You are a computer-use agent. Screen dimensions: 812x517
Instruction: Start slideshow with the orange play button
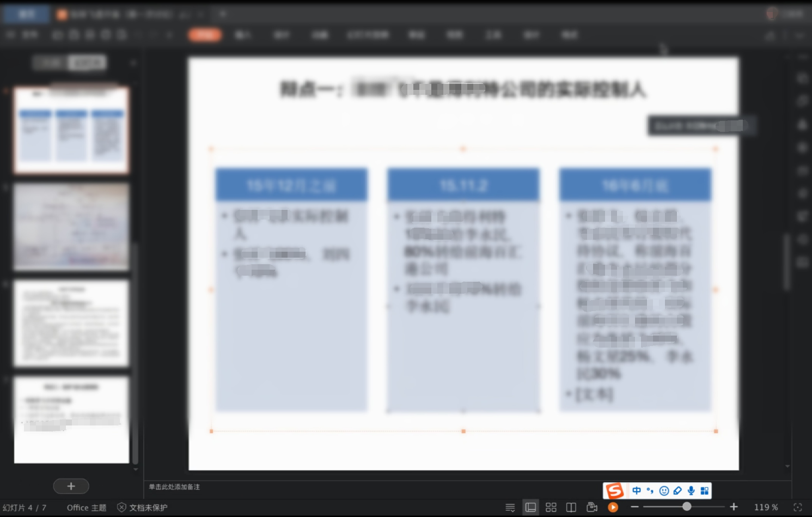click(613, 507)
